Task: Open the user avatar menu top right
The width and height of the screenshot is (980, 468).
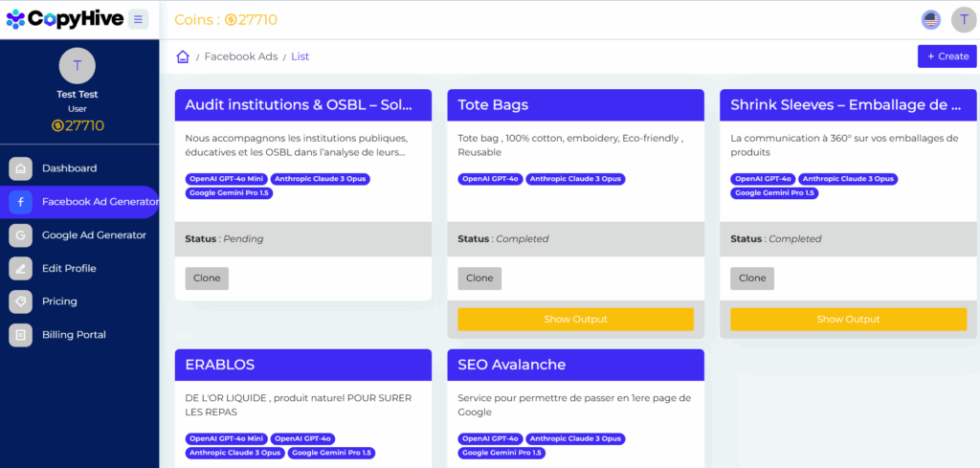Action: pyautogui.click(x=964, y=20)
